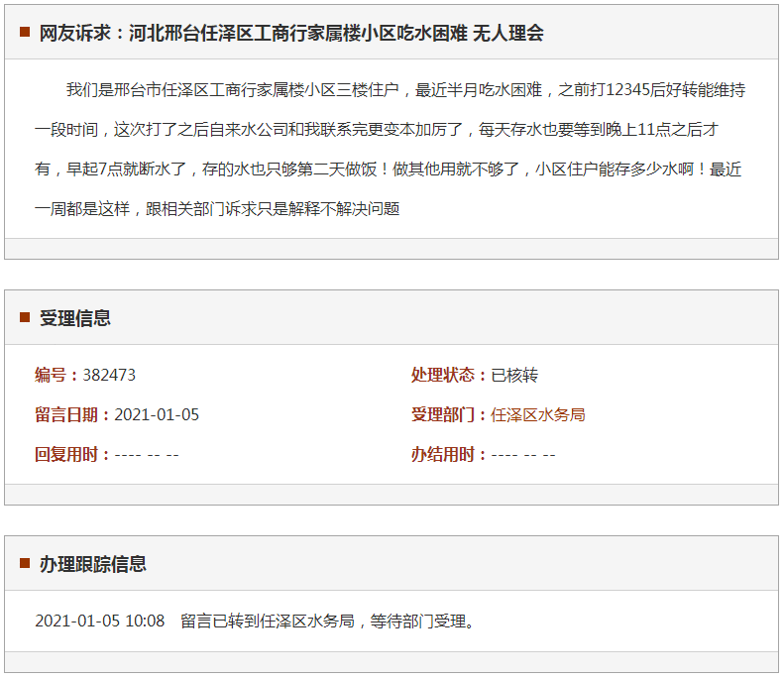This screenshot has width=784, height=679.
Task: Click the complaint line beginning 一段时间
Action: 377,130
